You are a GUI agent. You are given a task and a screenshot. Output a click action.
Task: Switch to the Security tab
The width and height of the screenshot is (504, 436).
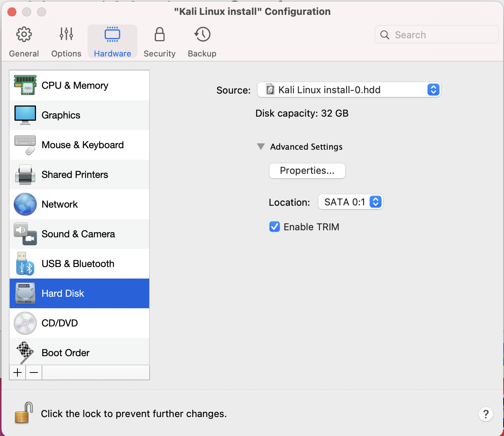point(160,42)
